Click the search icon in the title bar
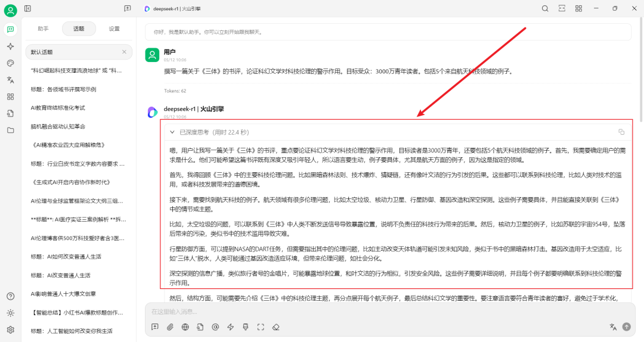Screen dimensions: 644x342 point(545,8)
